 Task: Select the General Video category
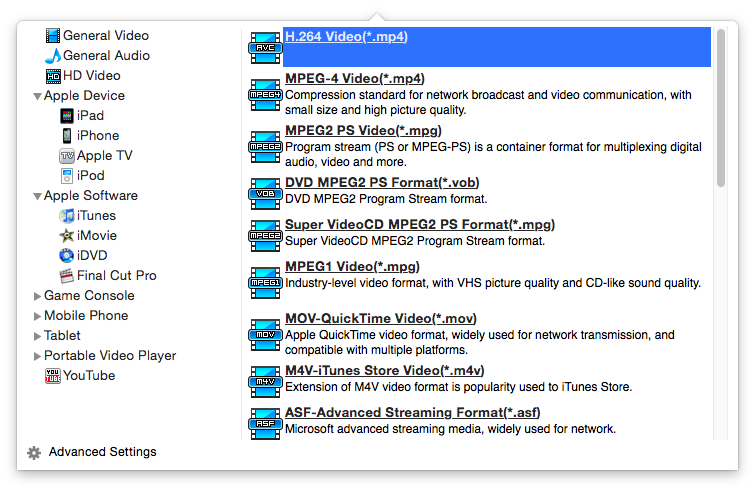[106, 36]
